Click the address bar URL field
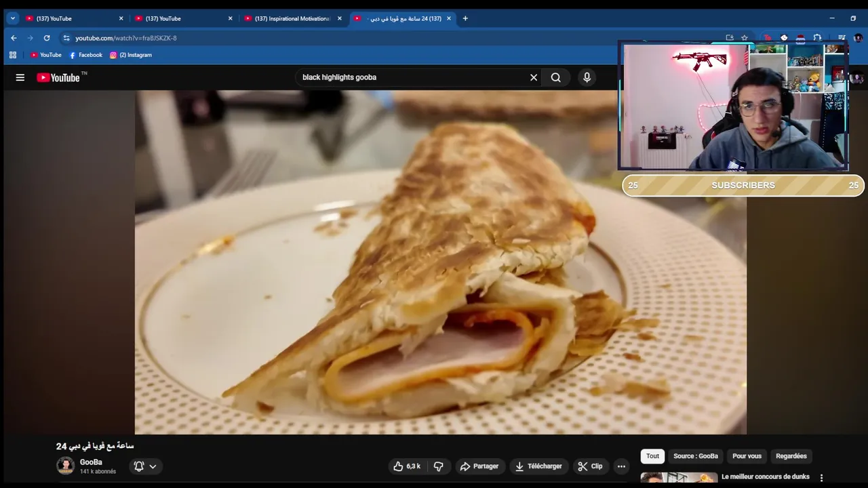Image resolution: width=868 pixels, height=488 pixels. pyautogui.click(x=393, y=38)
